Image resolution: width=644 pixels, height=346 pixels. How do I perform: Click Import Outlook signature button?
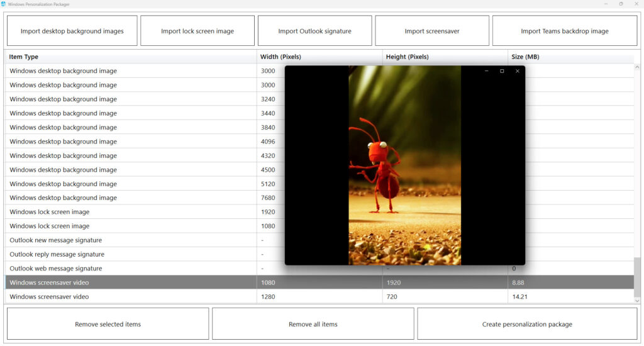click(x=314, y=31)
